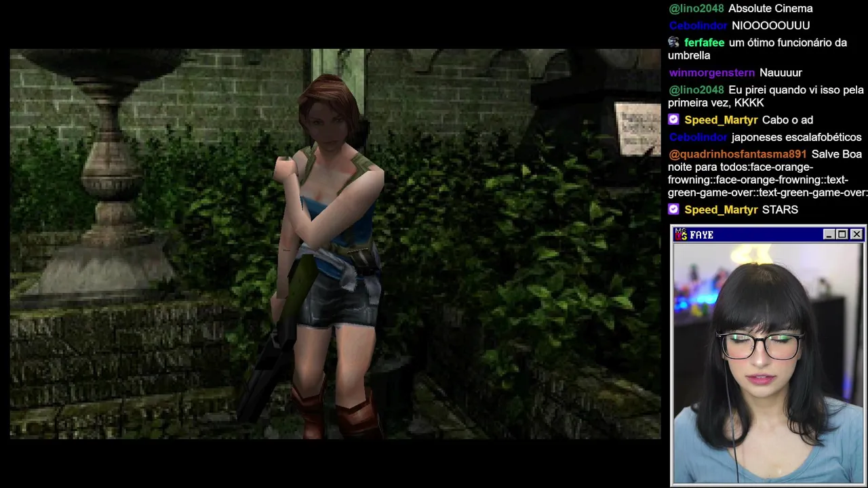Click the 'japoneses escalafobéticos' message
Screen dimensions: 868x488
797,137
